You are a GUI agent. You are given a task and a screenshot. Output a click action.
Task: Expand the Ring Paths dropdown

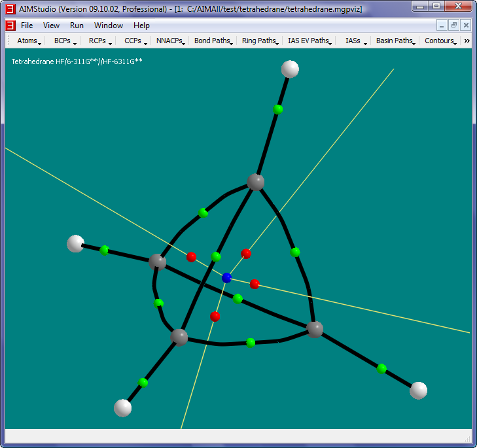coord(260,41)
